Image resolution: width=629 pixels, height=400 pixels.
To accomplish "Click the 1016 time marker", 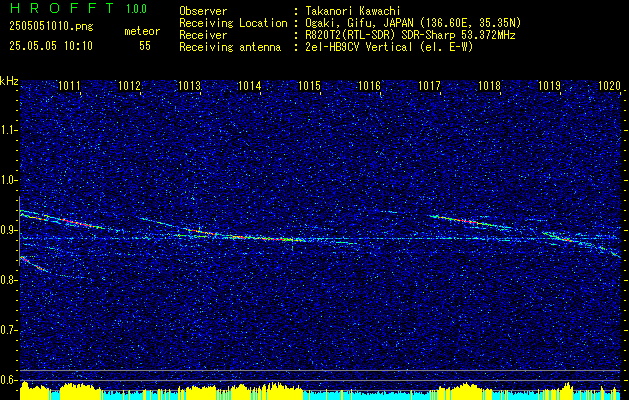I will pyautogui.click(x=369, y=85).
